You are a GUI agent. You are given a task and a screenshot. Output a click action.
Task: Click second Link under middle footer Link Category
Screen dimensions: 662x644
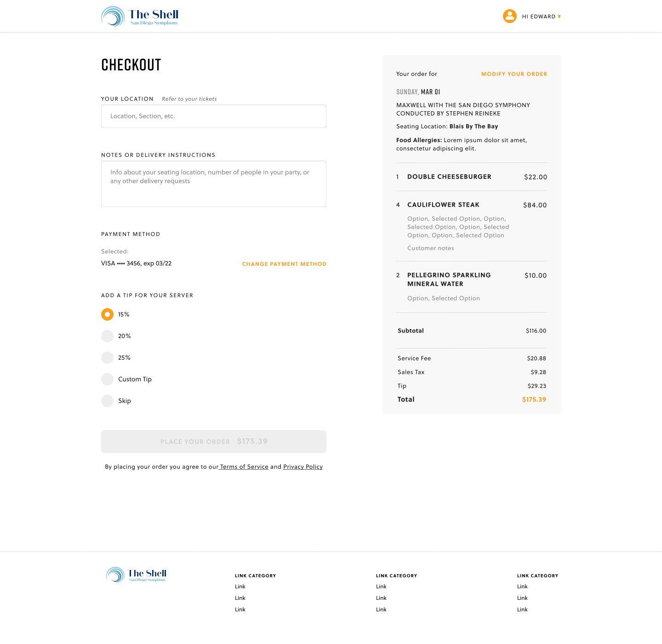(x=381, y=598)
